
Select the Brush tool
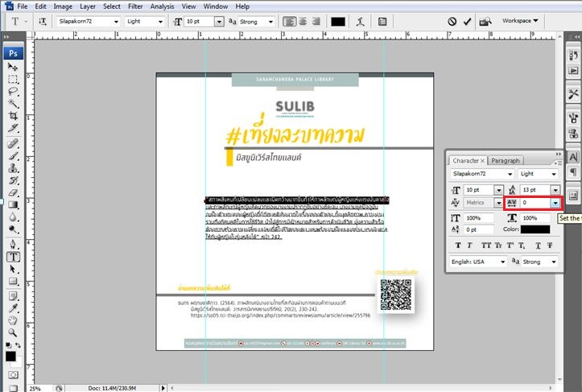point(13,155)
